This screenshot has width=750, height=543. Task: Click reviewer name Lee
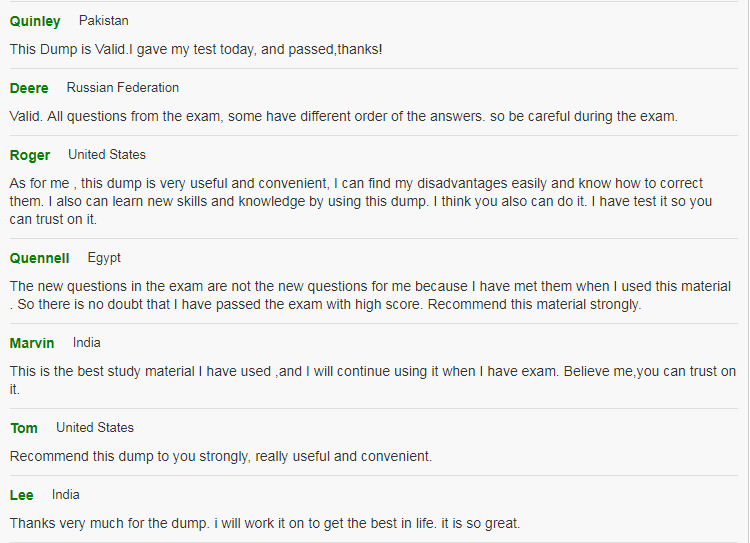tap(22, 495)
